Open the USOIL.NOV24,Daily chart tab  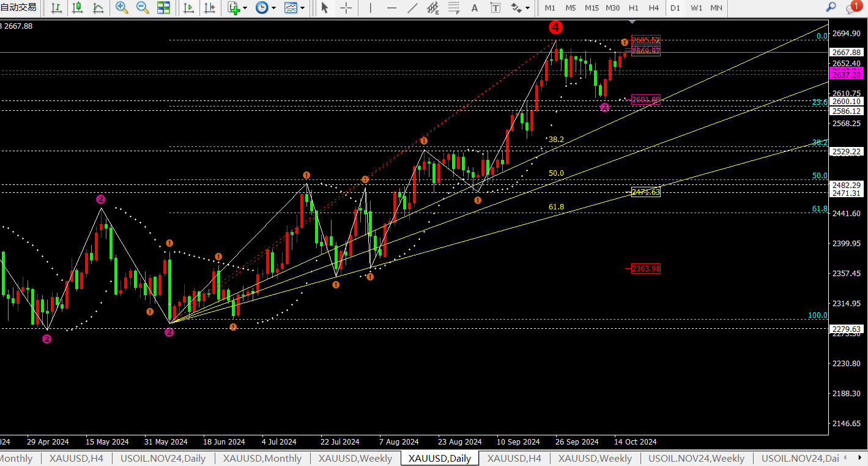163,458
